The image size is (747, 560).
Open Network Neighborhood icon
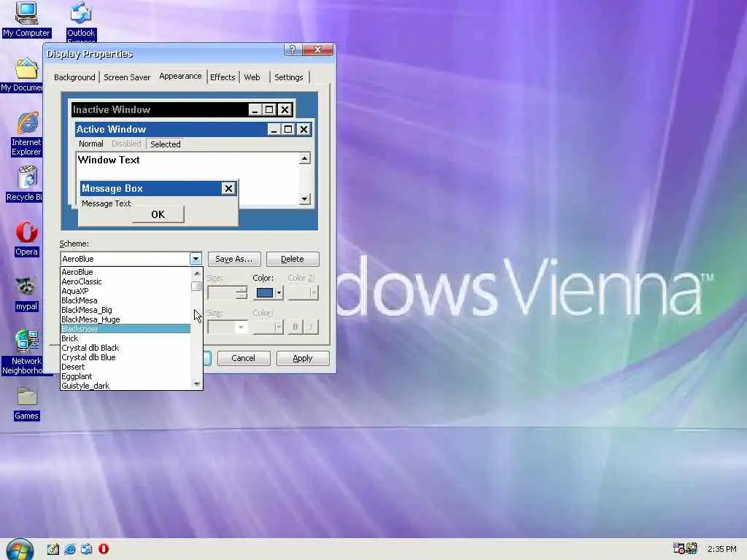[x=26, y=341]
